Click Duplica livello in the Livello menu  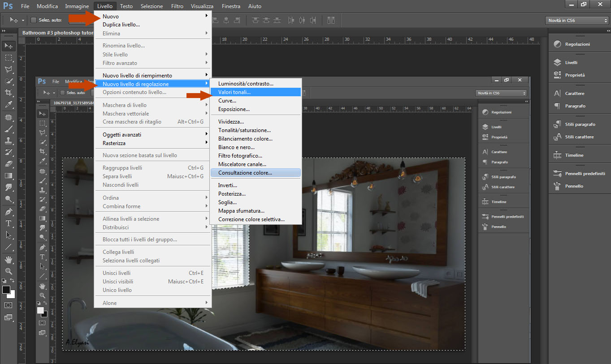coord(121,25)
